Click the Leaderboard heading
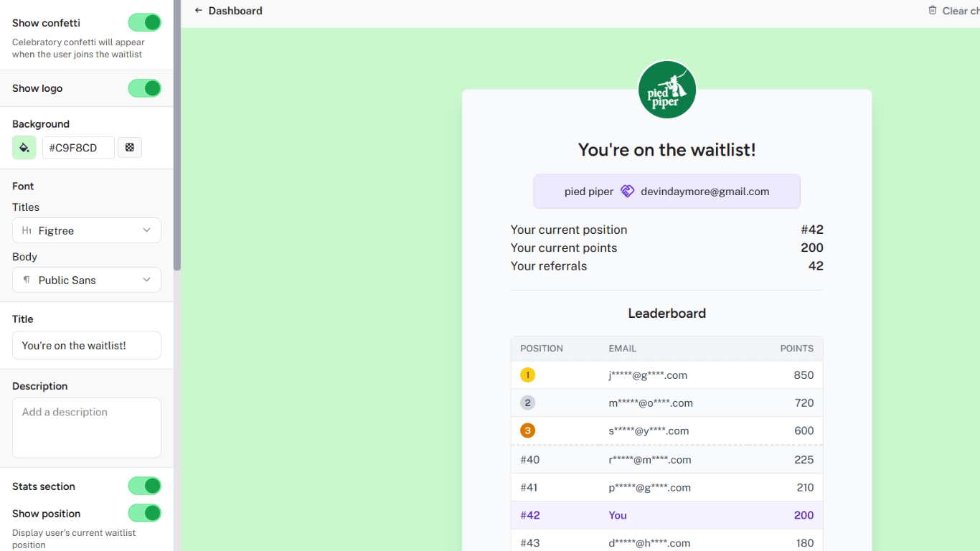This screenshot has height=551, width=980. tap(667, 314)
